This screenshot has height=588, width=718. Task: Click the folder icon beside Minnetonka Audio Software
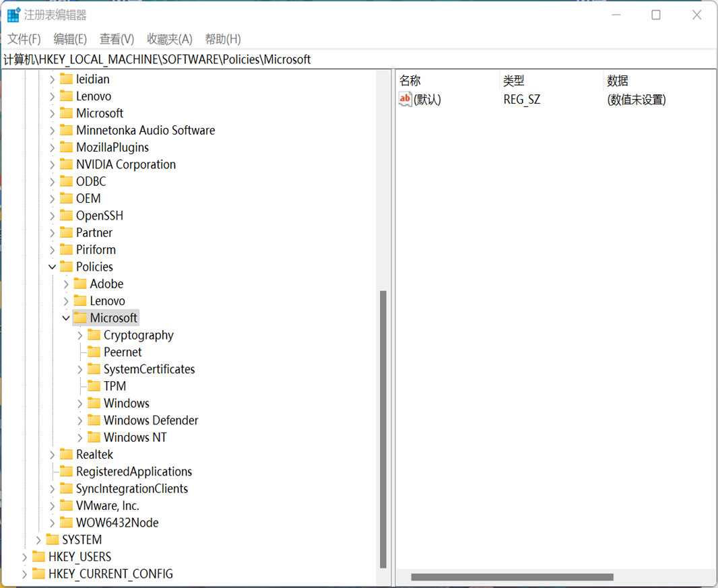(67, 131)
